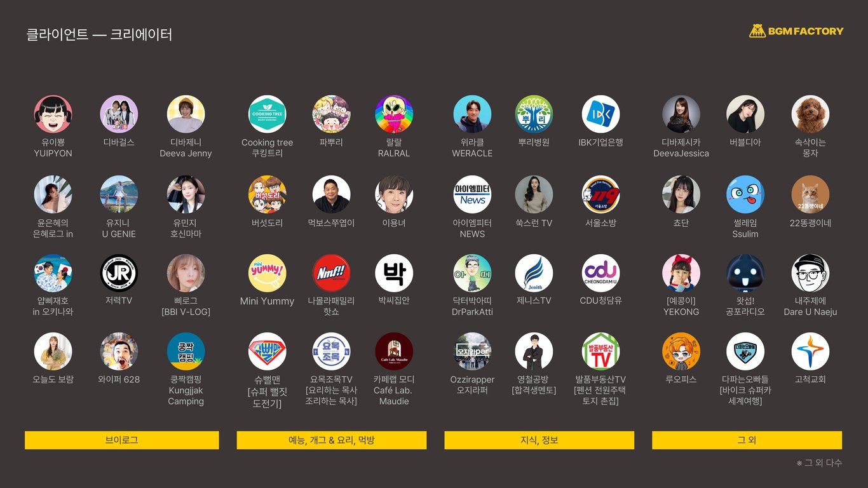Select the 유이뿅 YUIPYON cartoon avatar

pyautogui.click(x=53, y=114)
